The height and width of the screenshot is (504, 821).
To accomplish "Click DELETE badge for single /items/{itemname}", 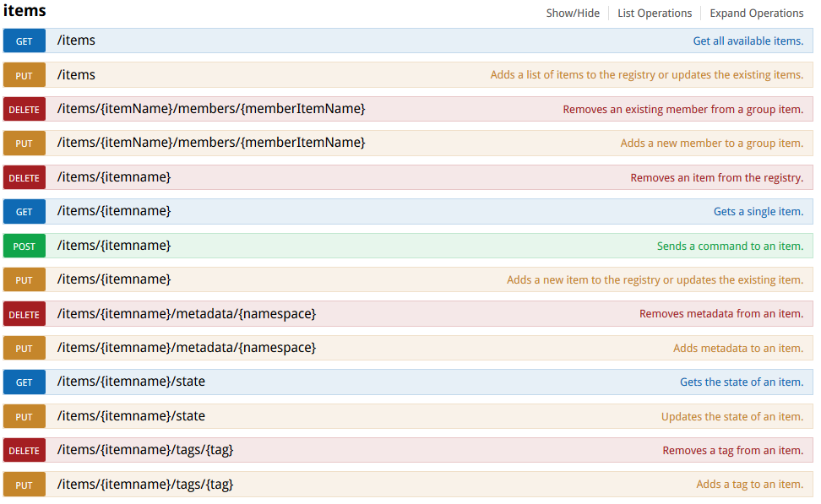I will click(24, 178).
